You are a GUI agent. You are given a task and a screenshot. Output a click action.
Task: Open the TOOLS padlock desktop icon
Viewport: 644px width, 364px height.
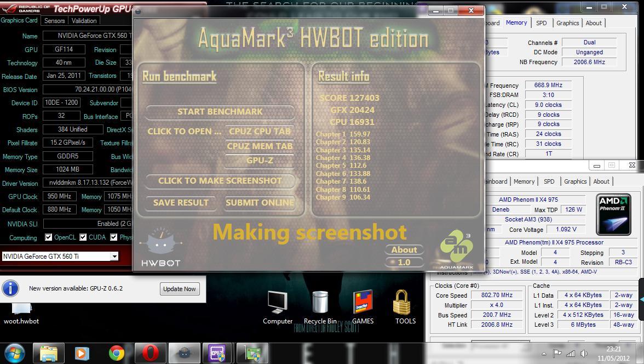tap(405, 307)
